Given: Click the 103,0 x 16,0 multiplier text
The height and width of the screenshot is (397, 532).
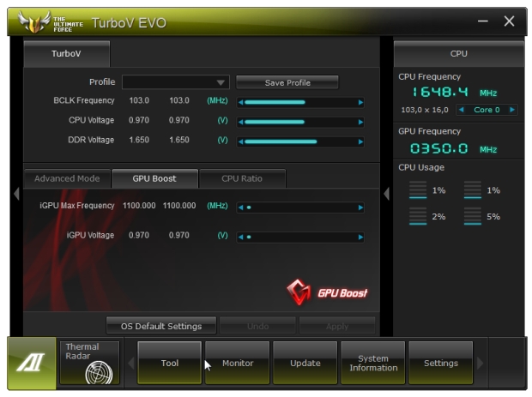Looking at the screenshot, I should [x=425, y=110].
